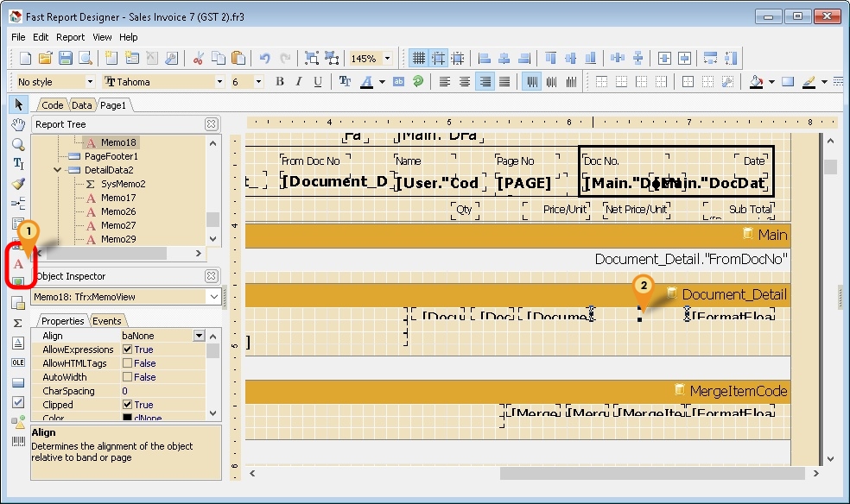Uncheck the AllowExpressions checkbox

point(128,350)
